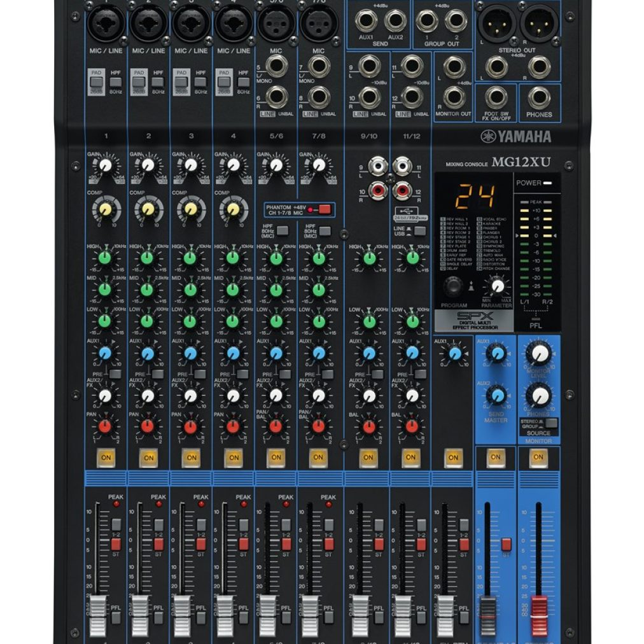The width and height of the screenshot is (644, 644).
Task: Tap the MONITOR OUT L jack
Action: click(454, 67)
